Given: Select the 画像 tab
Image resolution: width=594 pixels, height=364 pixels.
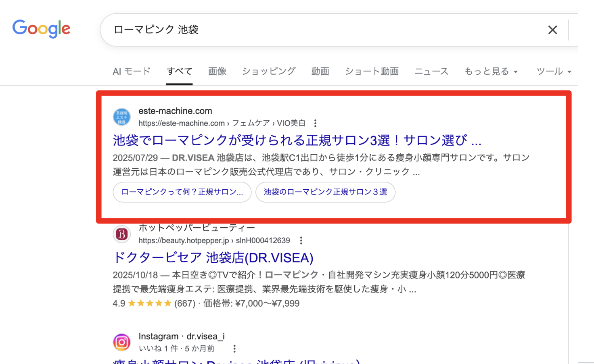Looking at the screenshot, I should [x=217, y=71].
